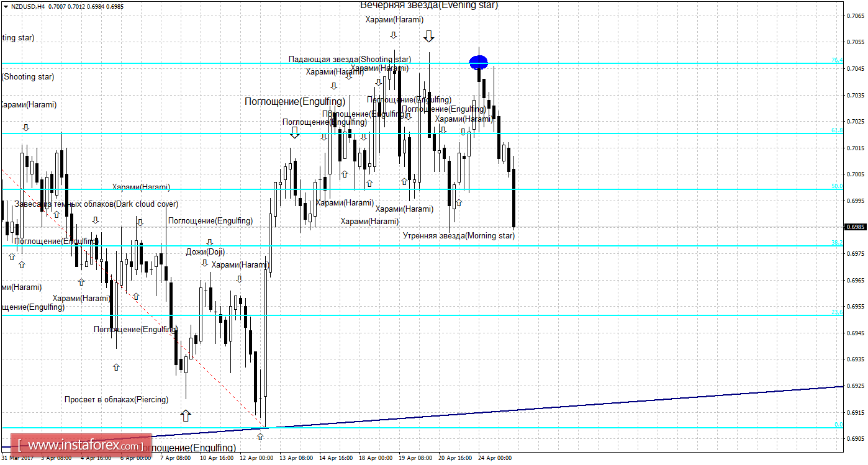
Task: Click the large down arrow under big Engulfing label
Action: pyautogui.click(x=295, y=132)
